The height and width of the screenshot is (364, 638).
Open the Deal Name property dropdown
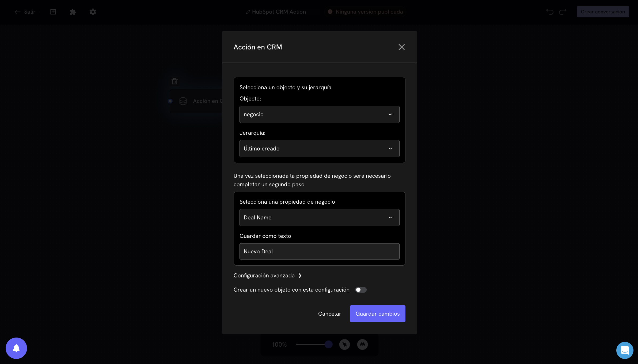tap(319, 218)
